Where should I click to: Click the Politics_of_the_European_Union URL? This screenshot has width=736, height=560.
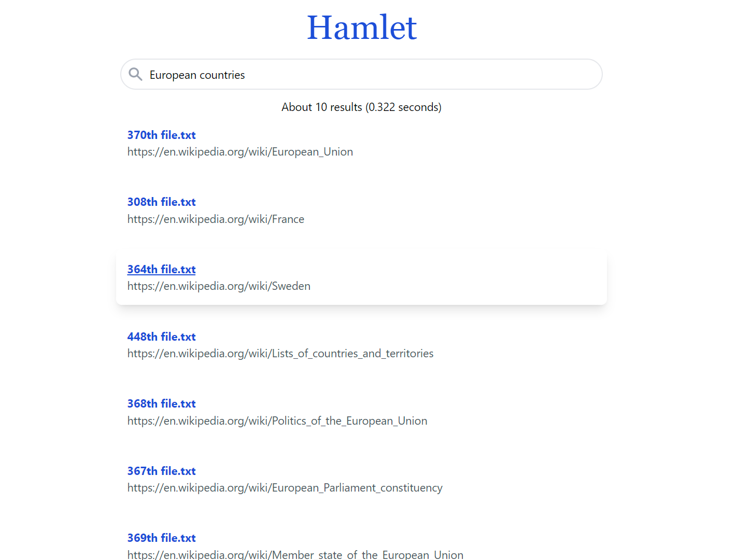pos(277,421)
